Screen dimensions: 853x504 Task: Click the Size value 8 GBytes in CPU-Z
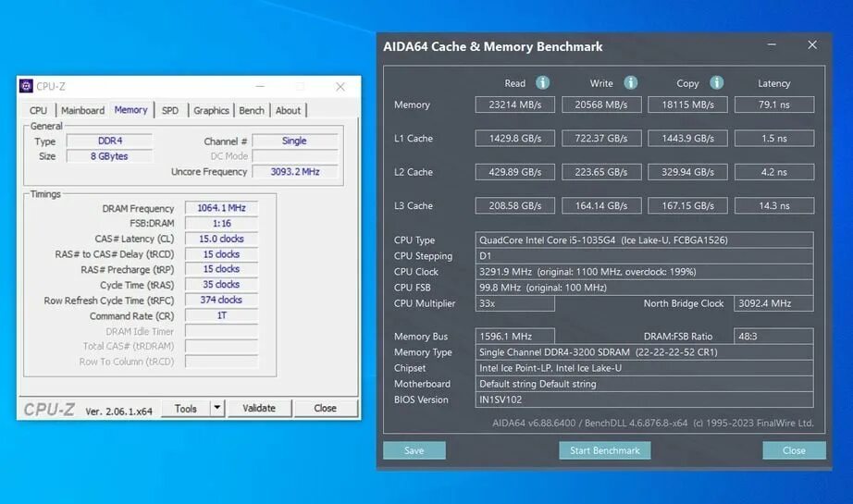click(110, 156)
